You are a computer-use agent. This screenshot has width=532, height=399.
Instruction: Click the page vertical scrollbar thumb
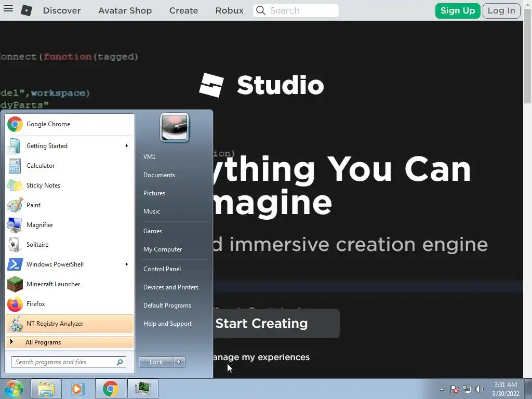(528, 56)
